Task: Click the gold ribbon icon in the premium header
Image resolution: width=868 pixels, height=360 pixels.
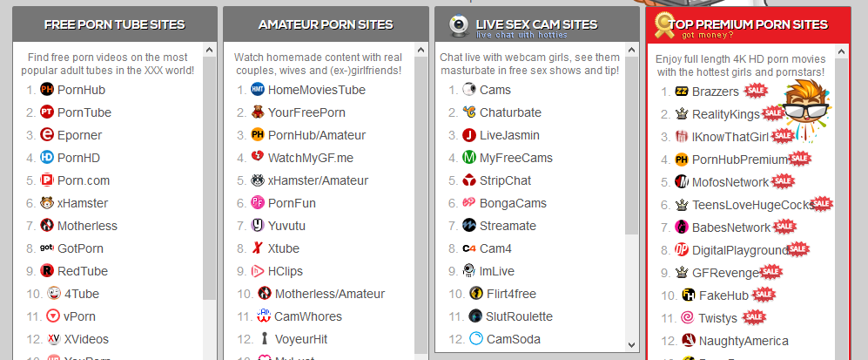Action: click(x=667, y=24)
